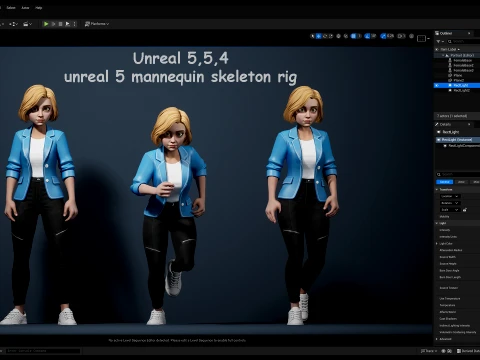Open the Help menu
The height and width of the screenshot is (360, 480).
tap(39, 7)
